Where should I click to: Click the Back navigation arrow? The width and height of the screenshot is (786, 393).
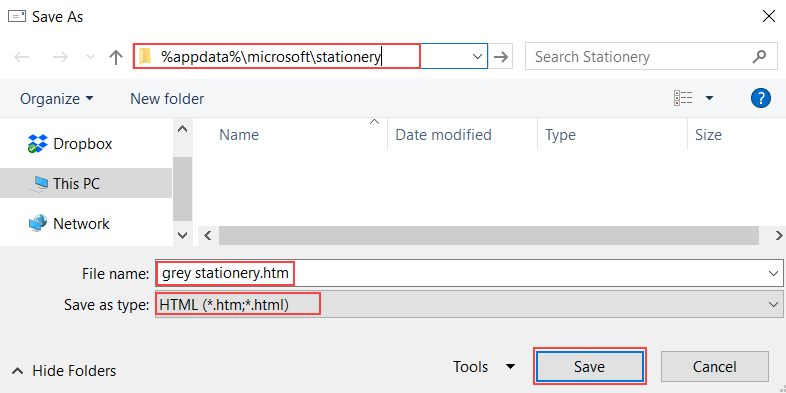(22, 57)
